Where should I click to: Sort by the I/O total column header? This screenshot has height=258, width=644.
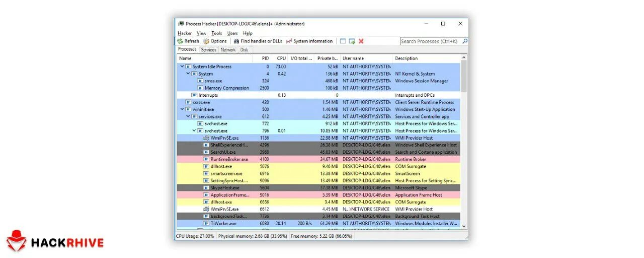[x=301, y=58]
